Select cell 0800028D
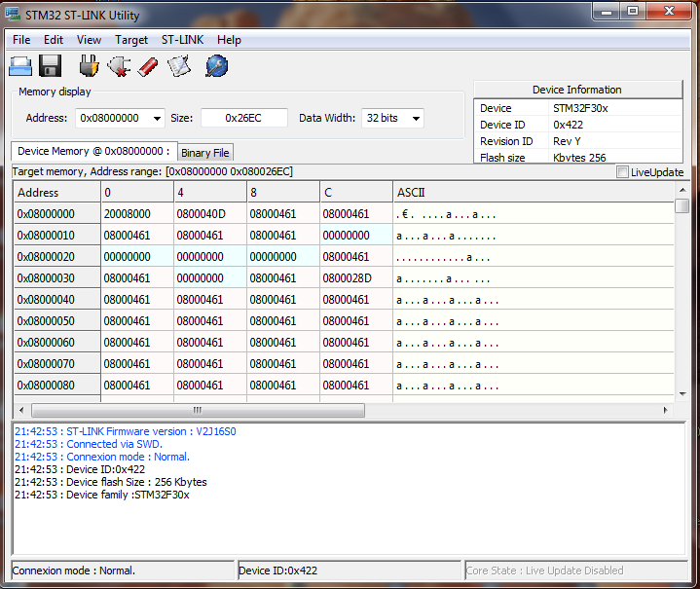 [x=356, y=278]
